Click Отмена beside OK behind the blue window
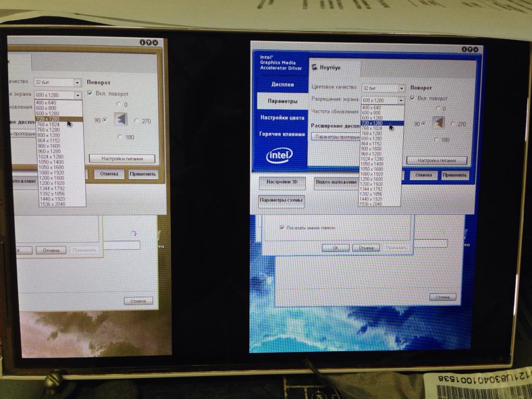Screen dimensions: 532x399 366,248
